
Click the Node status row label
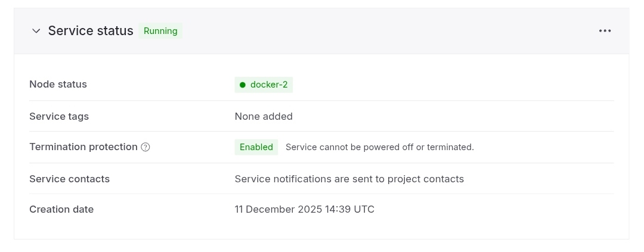[58, 85]
